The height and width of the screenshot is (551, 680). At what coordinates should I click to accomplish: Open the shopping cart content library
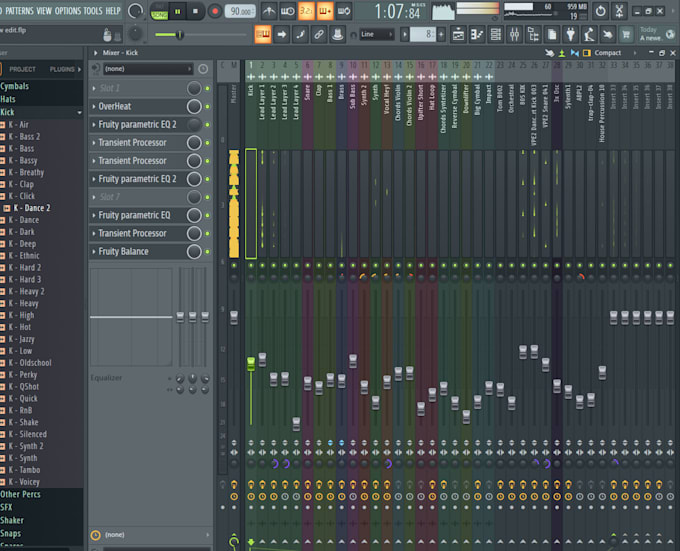point(626,35)
